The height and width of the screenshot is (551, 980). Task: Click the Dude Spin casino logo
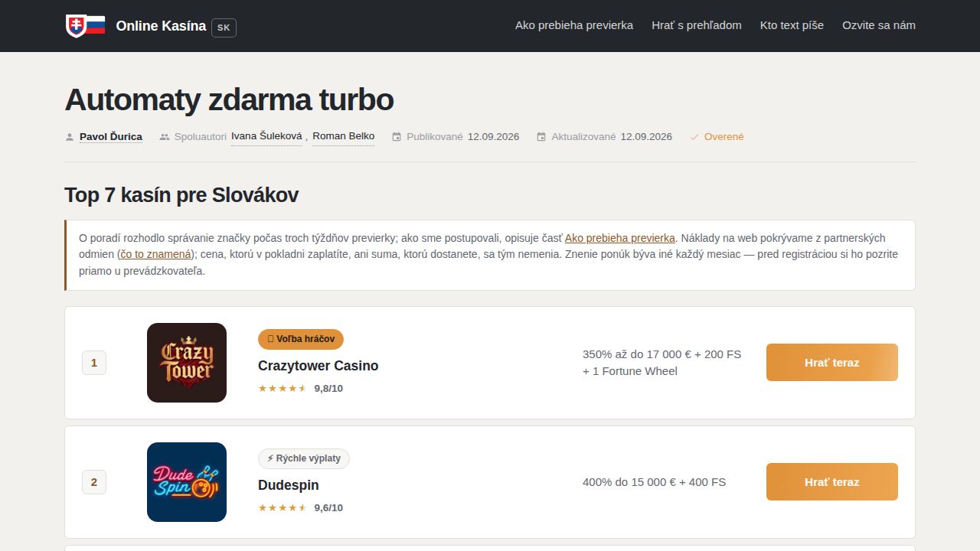tap(187, 482)
